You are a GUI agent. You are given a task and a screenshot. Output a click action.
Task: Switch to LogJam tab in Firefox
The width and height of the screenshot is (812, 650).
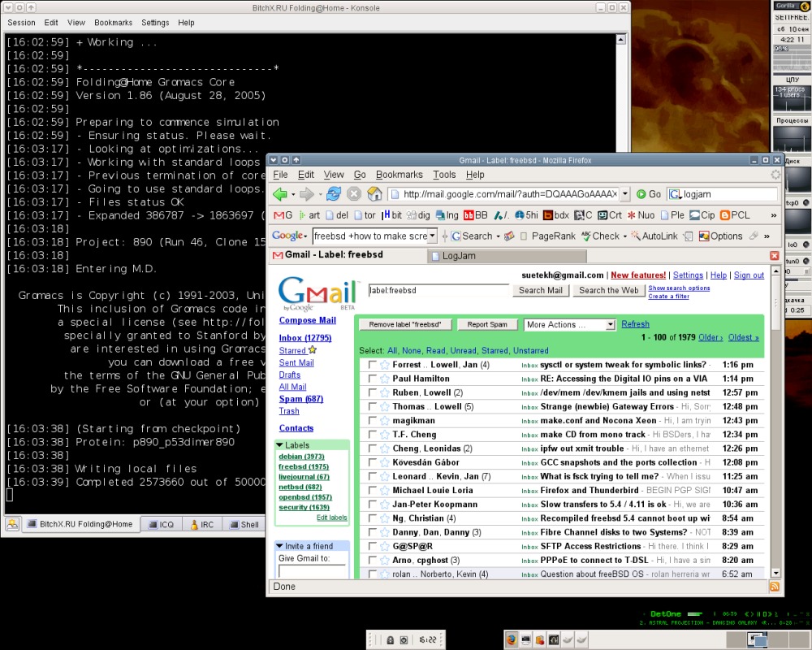pos(508,256)
